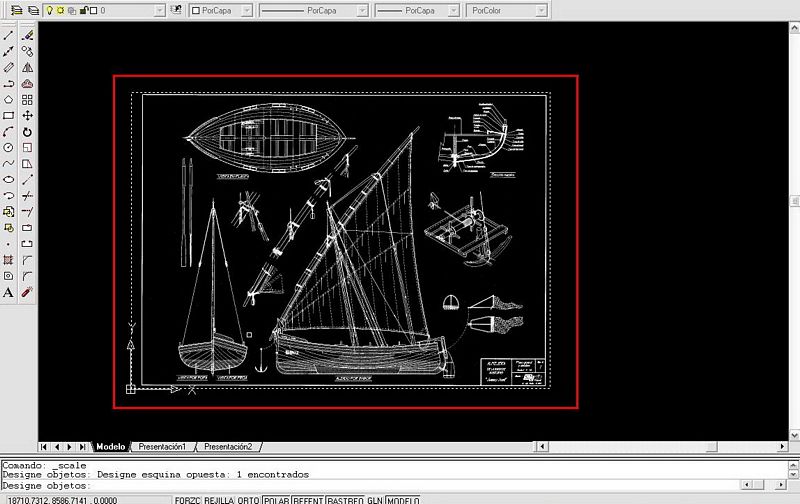Toggle layer 0 lightbulb on/off

click(x=49, y=10)
